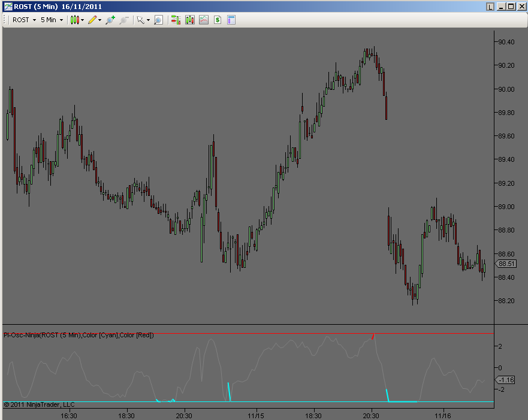Expand the drawing tools dropdown arrow

tap(99, 20)
